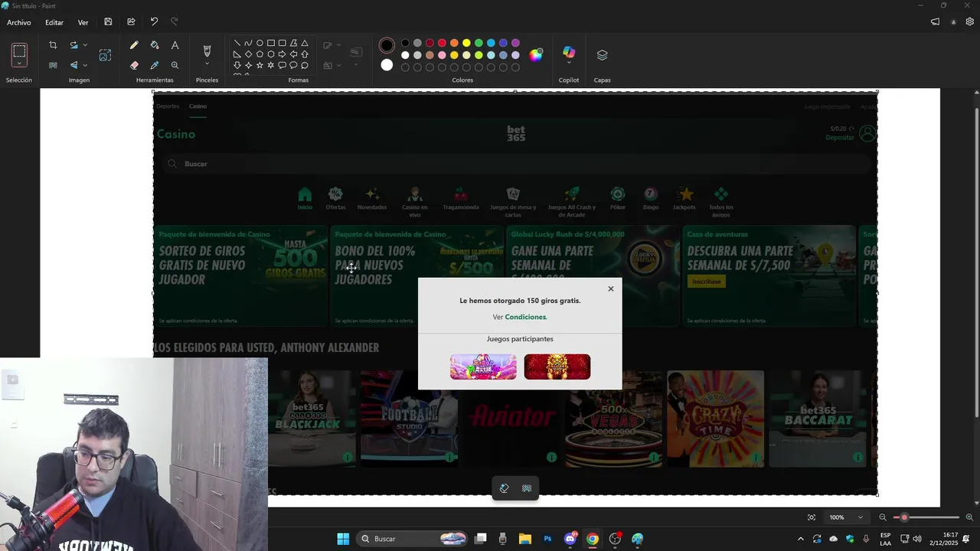Select the Eraser tool

134,65
